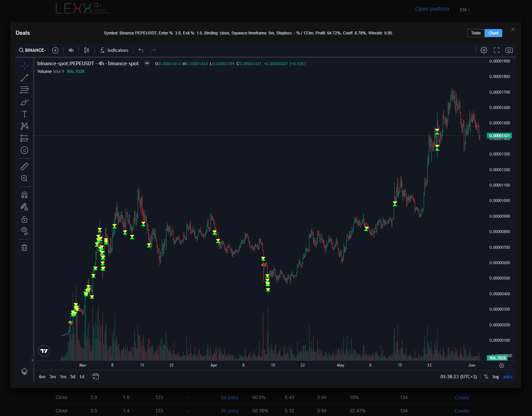Open chart settings gear
Viewport: 532px width, 416px height.
[484, 50]
